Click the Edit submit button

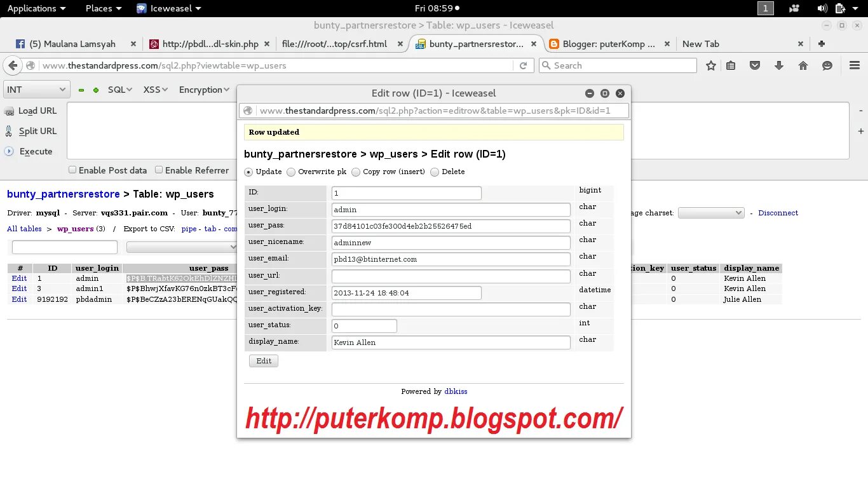pos(264,361)
